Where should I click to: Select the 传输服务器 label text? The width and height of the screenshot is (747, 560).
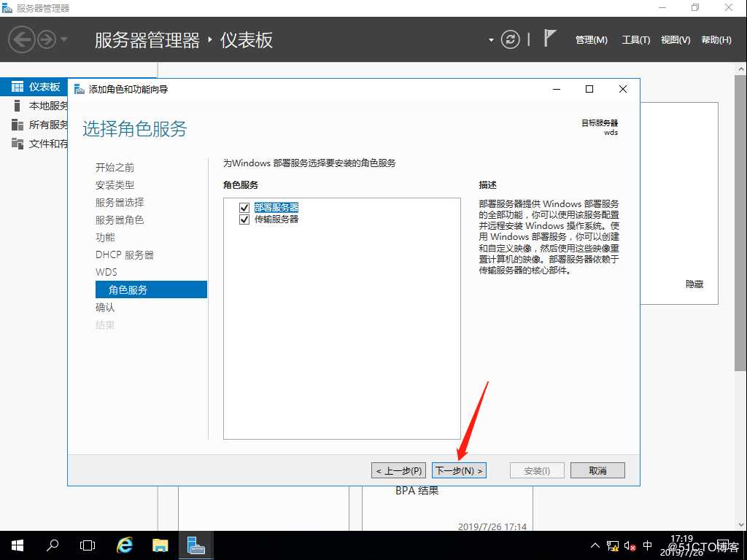coord(276,219)
